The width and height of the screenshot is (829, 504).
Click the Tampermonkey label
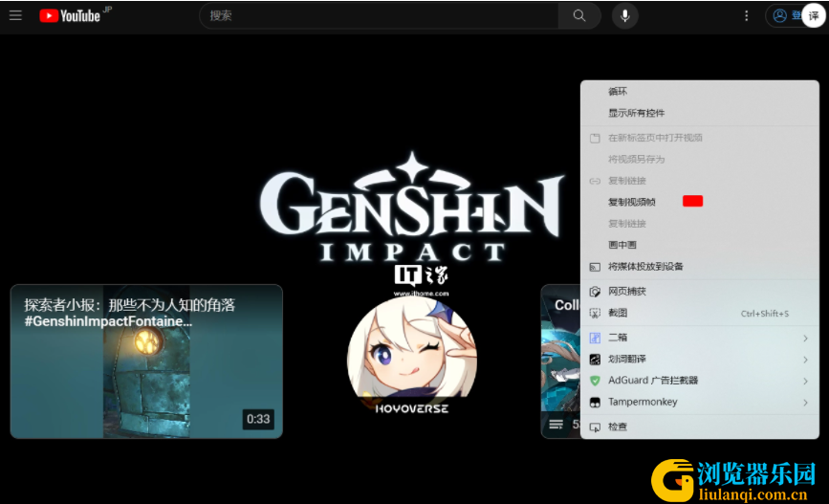[643, 402]
